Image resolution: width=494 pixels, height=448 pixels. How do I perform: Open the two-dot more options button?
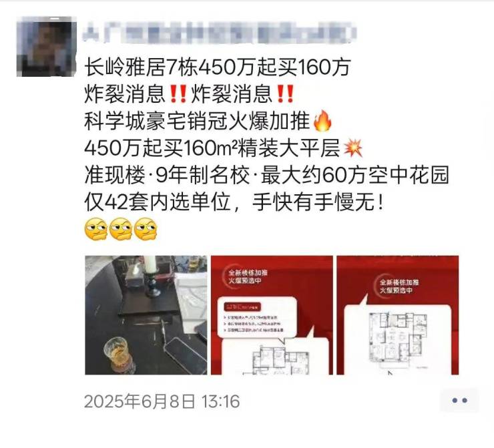[x=459, y=401]
